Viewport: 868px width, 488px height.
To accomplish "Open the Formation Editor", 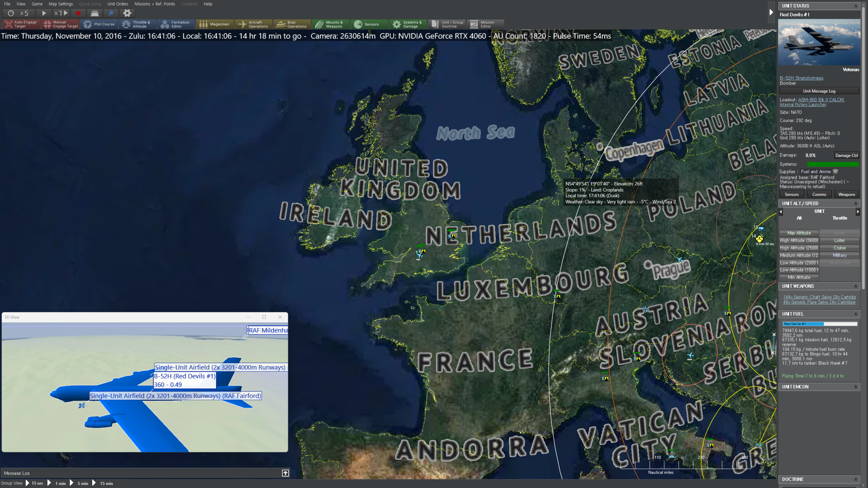I will [x=176, y=24].
